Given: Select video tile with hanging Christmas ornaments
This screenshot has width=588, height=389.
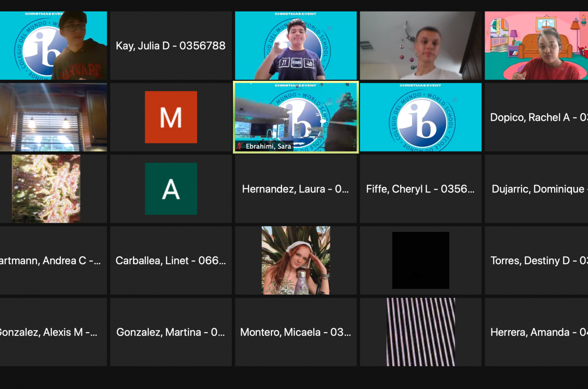Looking at the screenshot, I should (x=421, y=45).
